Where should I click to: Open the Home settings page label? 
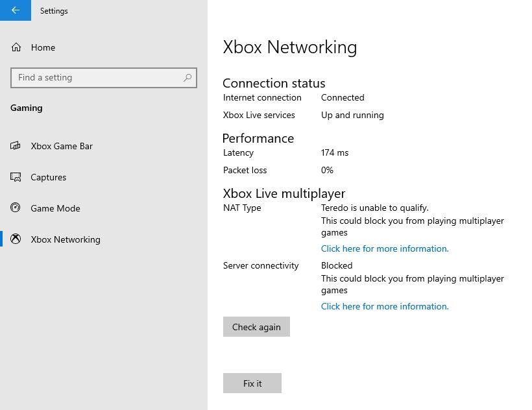[x=43, y=47]
